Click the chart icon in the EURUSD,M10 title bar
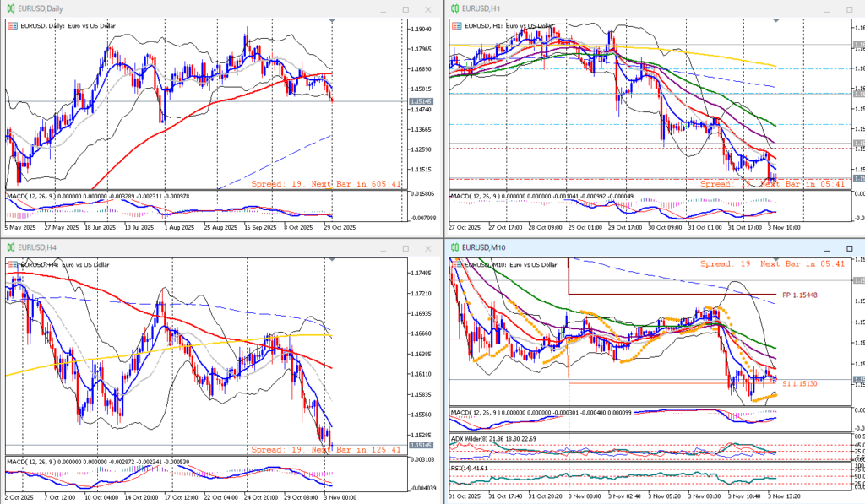The height and width of the screenshot is (504, 865). click(x=455, y=247)
